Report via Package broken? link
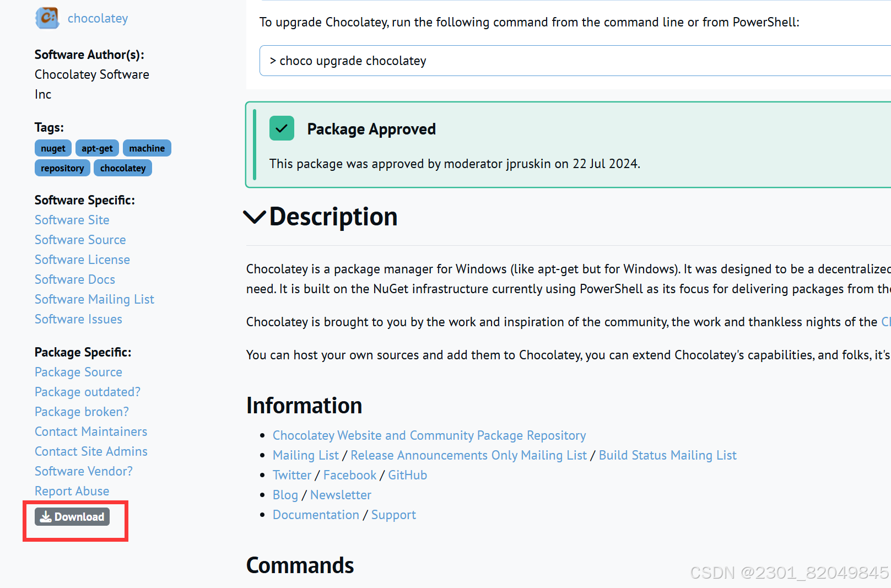Image resolution: width=891 pixels, height=588 pixels. (82, 412)
